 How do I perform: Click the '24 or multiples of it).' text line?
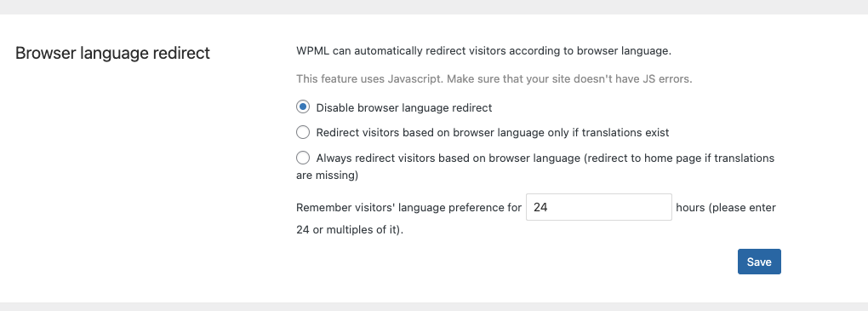pos(350,229)
